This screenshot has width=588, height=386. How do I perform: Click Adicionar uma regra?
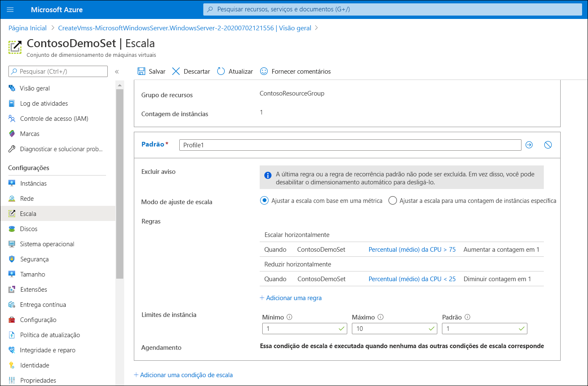click(x=291, y=298)
